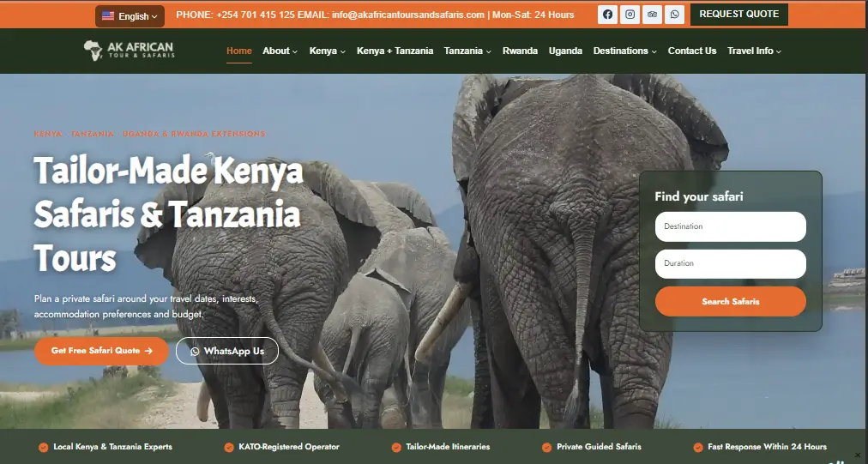Click the checkmark icon beside Private Guided Safaris
Screen dimensions: 868x464
(546, 448)
